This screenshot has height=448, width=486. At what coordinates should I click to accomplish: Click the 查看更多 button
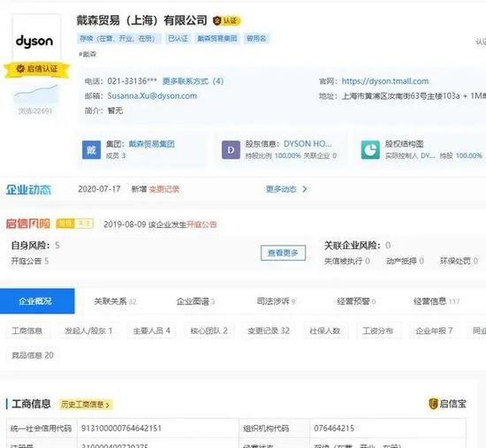click(x=283, y=253)
